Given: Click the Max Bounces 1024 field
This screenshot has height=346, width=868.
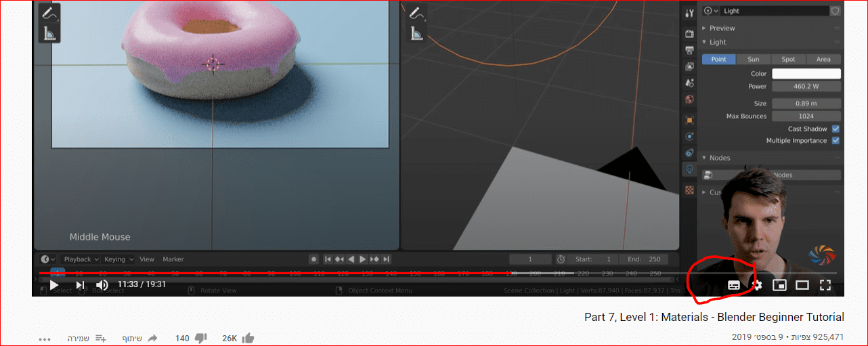Looking at the screenshot, I should coord(806,116).
